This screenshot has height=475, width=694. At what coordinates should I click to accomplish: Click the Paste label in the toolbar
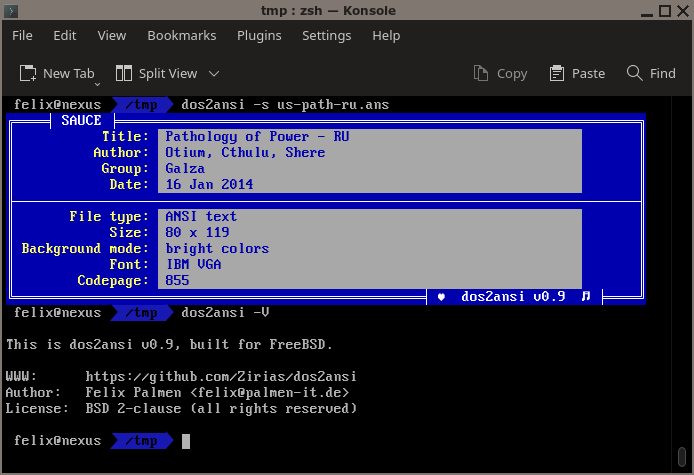pyautogui.click(x=588, y=73)
